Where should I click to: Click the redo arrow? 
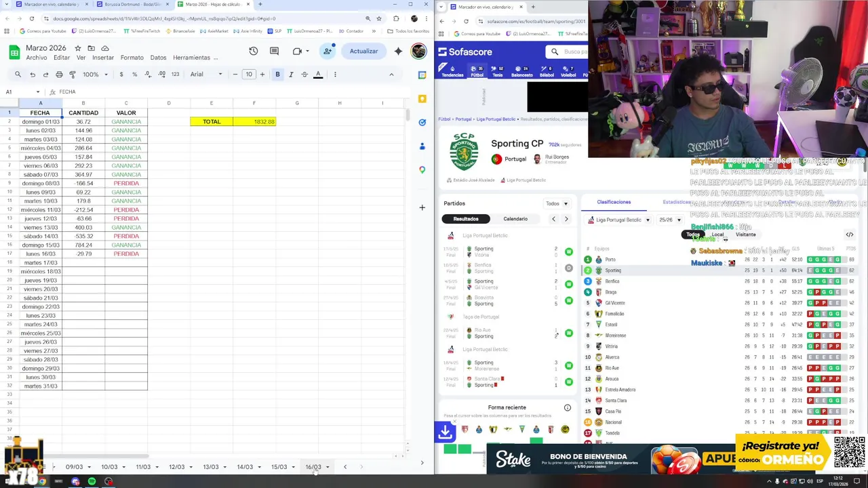pos(45,75)
